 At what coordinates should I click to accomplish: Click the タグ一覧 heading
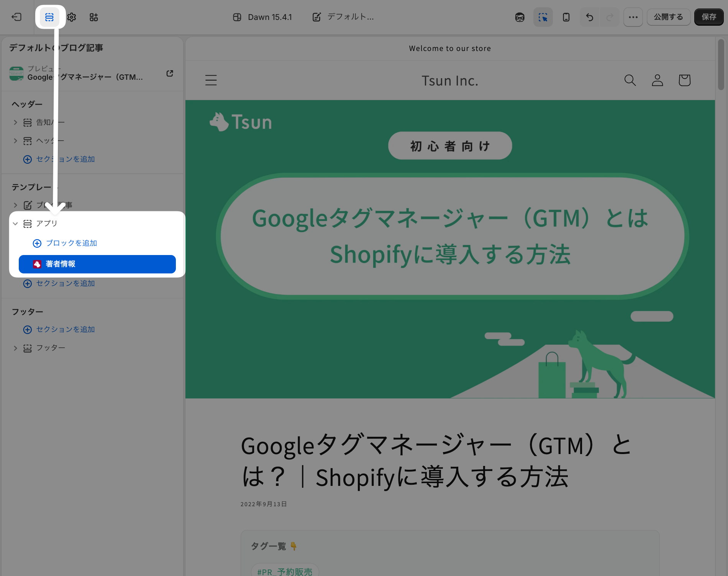coord(274,546)
